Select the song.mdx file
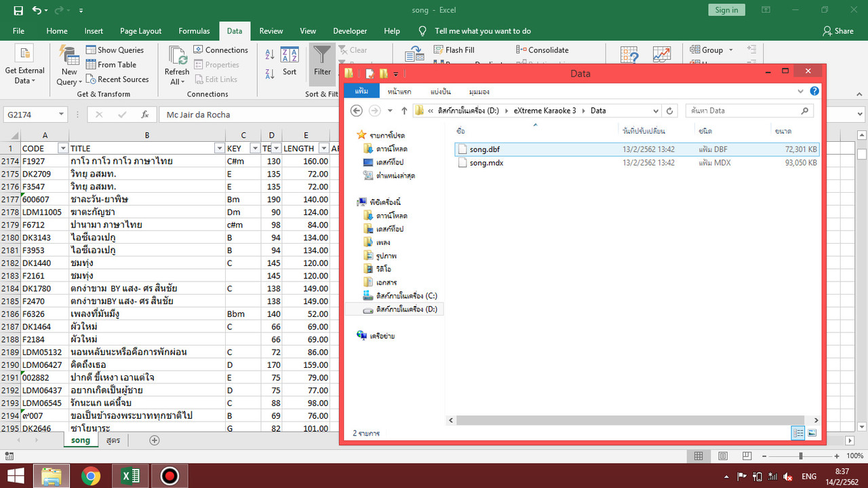Image resolution: width=868 pixels, height=488 pixels. (637, 163)
